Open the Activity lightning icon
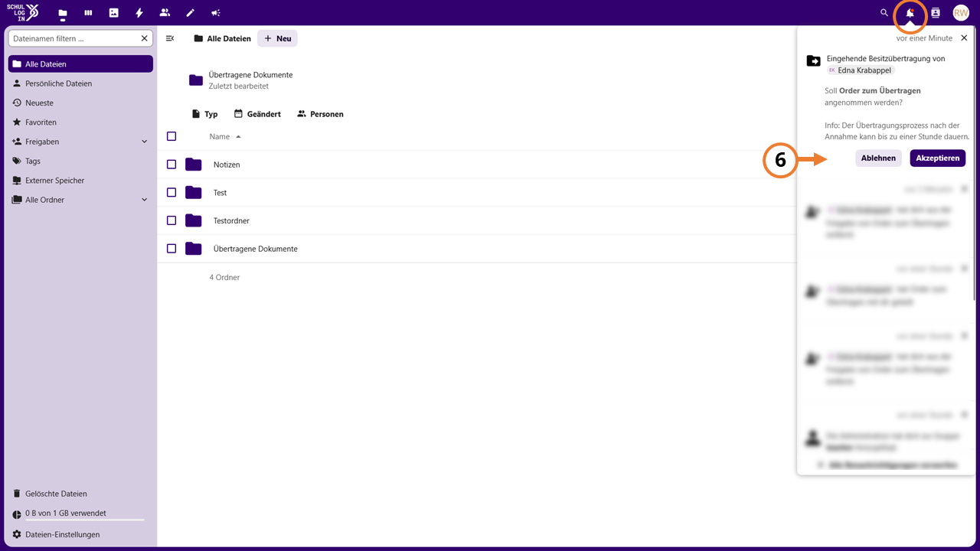 point(139,13)
